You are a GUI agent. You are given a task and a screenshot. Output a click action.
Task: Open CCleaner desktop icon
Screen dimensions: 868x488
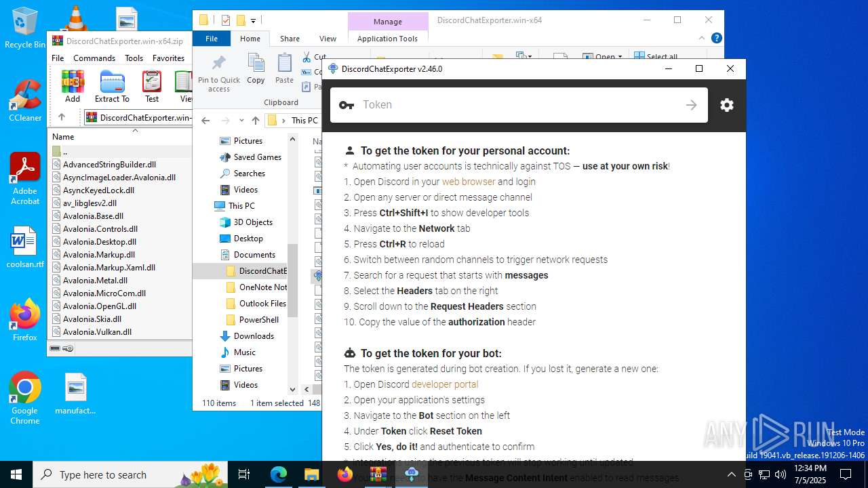(25, 100)
